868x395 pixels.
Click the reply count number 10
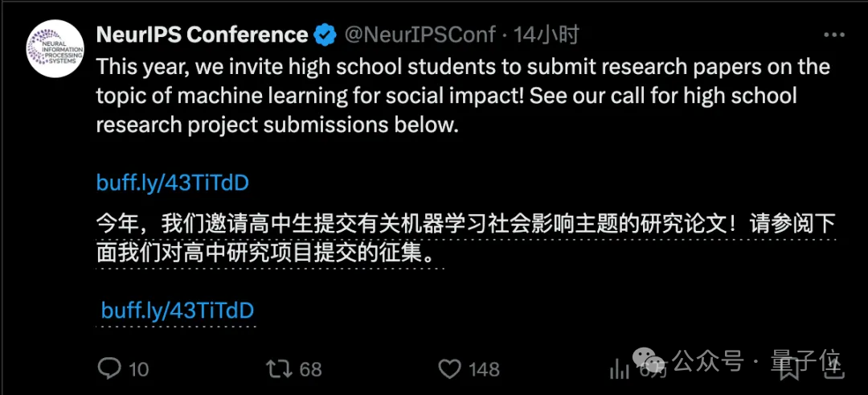tap(139, 369)
